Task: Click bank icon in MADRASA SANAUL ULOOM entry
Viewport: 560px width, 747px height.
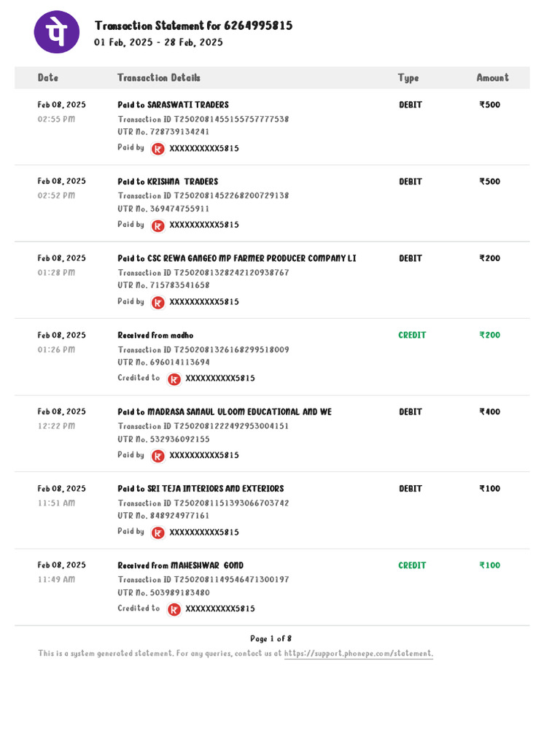Action: tap(158, 456)
